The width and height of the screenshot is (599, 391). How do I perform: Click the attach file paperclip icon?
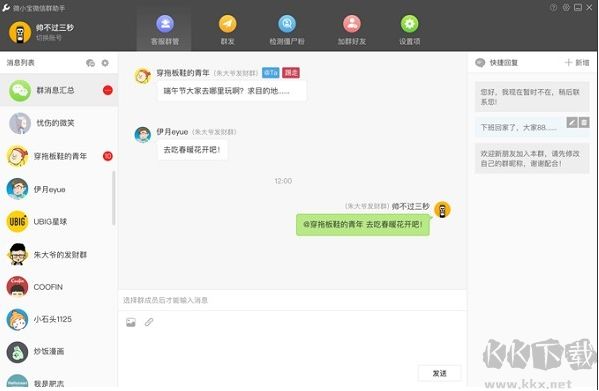click(149, 322)
